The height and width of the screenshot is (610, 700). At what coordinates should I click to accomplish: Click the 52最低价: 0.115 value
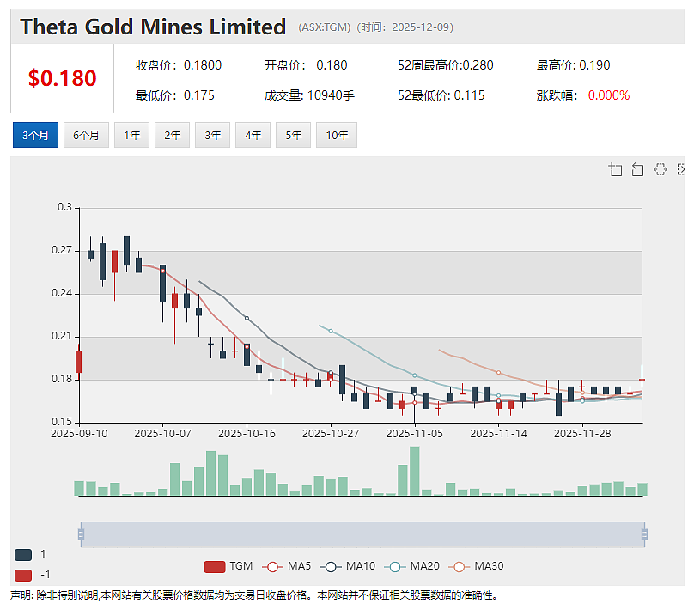(x=441, y=95)
